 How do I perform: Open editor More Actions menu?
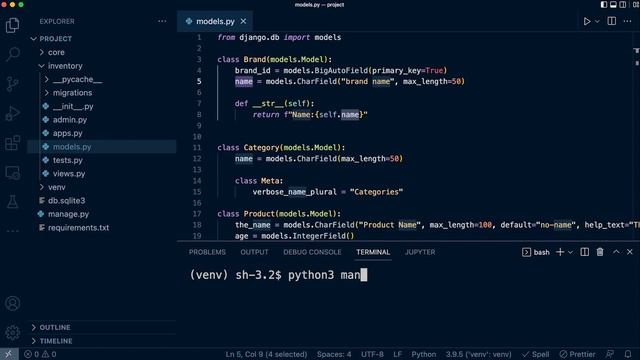[627, 21]
